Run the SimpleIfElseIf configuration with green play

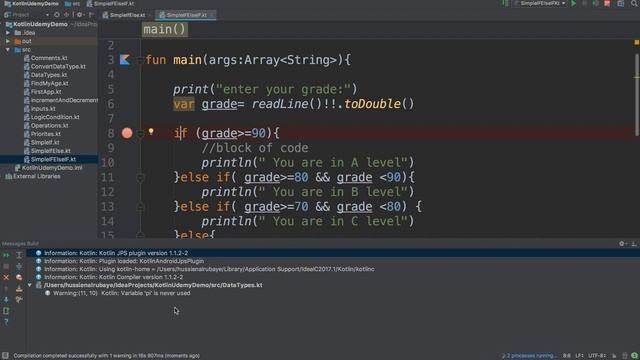point(573,3)
